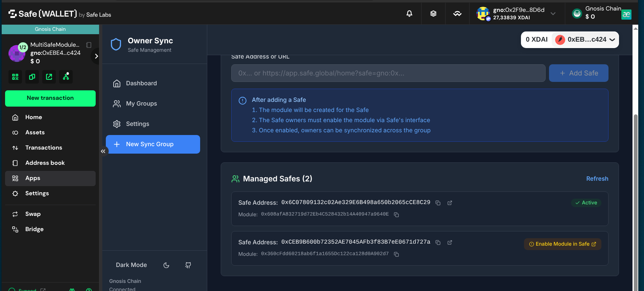The height and width of the screenshot is (291, 644).
Task: Click the Safe Address or URL input field
Action: point(388,73)
